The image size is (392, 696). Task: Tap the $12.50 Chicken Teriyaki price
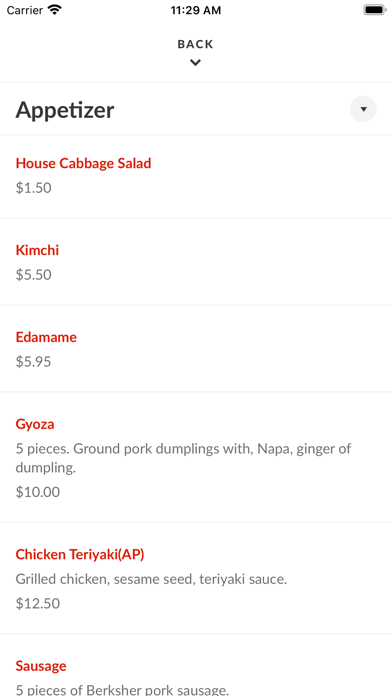[x=38, y=603]
